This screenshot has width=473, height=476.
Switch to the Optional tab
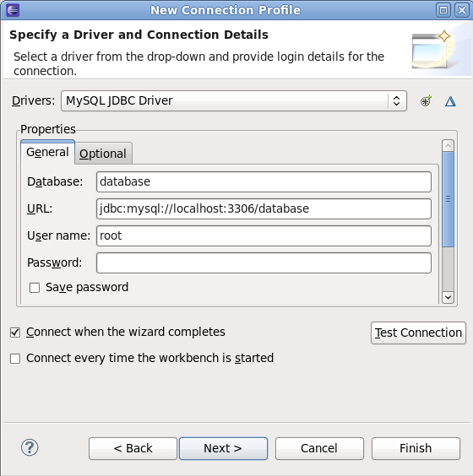point(103,154)
